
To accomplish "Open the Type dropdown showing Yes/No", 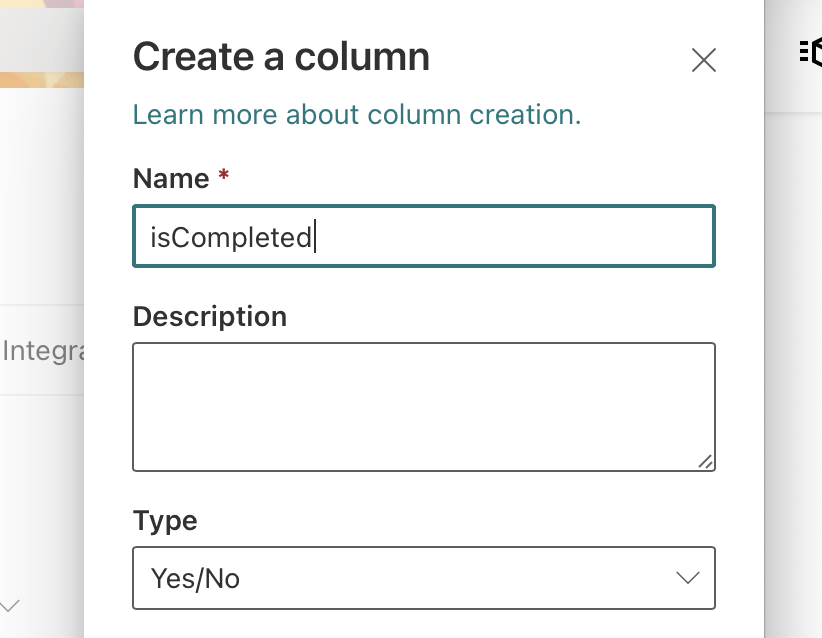I will [x=423, y=578].
